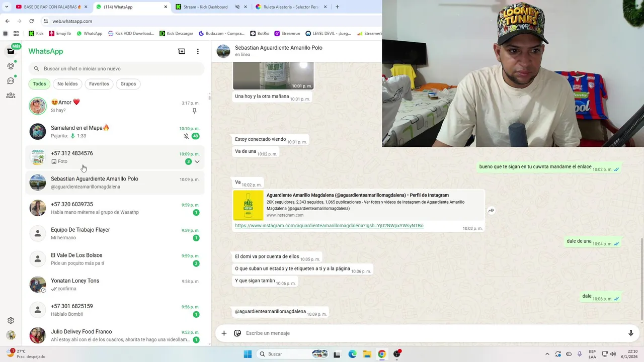Switch to the Stream - Kick Dashboard tab
The height and width of the screenshot is (362, 644).
pos(211,7)
